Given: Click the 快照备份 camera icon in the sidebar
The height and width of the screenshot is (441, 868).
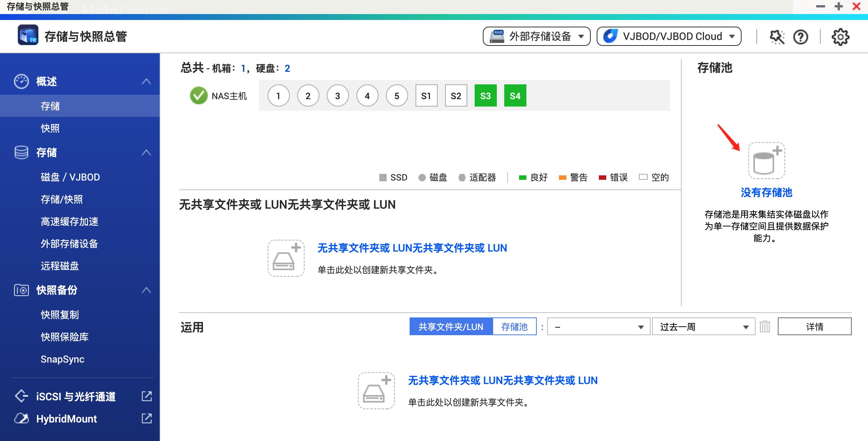Looking at the screenshot, I should tap(21, 290).
